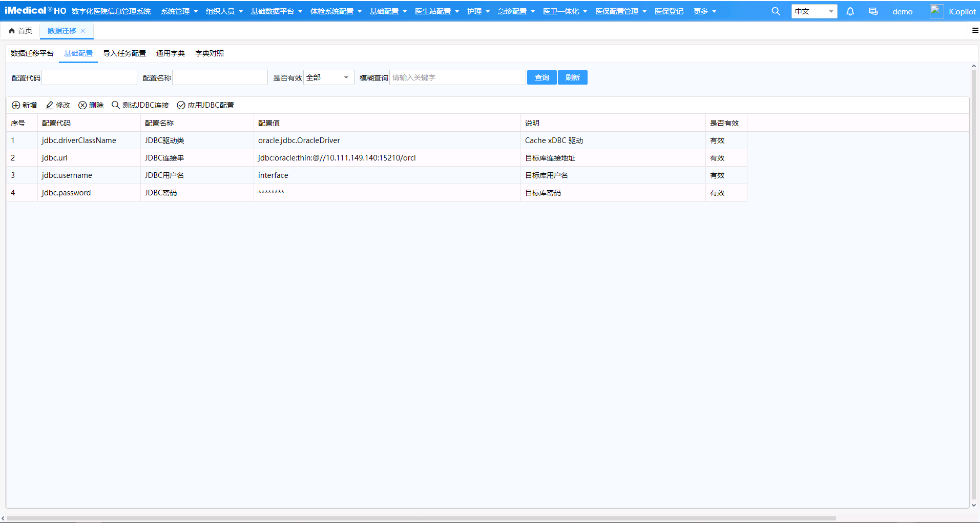Switch to the 导入任务配置 tab
This screenshot has width=980, height=523.
[x=124, y=53]
